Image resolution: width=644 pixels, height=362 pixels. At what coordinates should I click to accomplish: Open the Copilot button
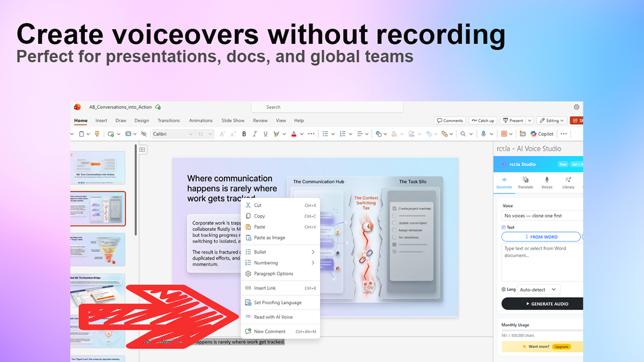tap(541, 134)
